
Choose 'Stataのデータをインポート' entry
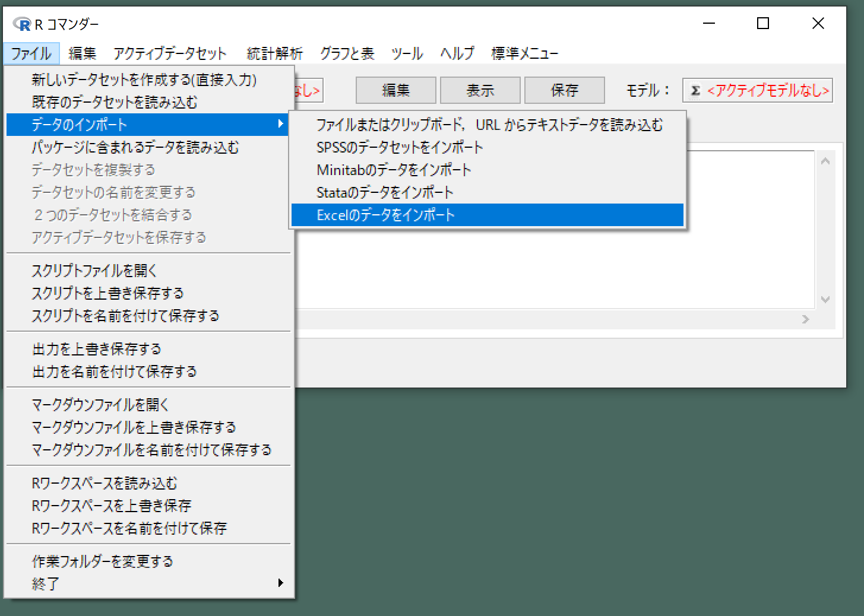click(384, 193)
